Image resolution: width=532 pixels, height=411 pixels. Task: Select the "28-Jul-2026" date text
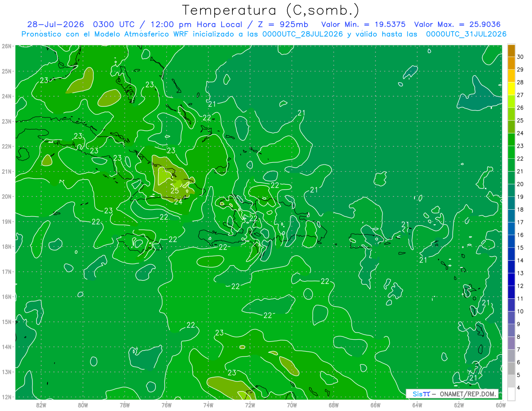pyautogui.click(x=56, y=24)
